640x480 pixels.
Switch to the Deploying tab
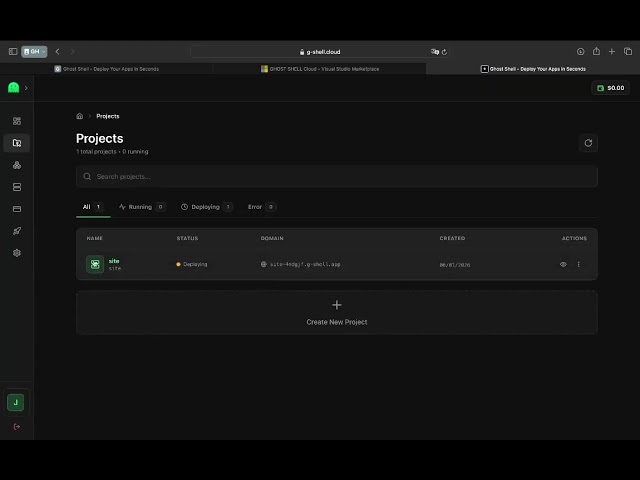point(207,207)
